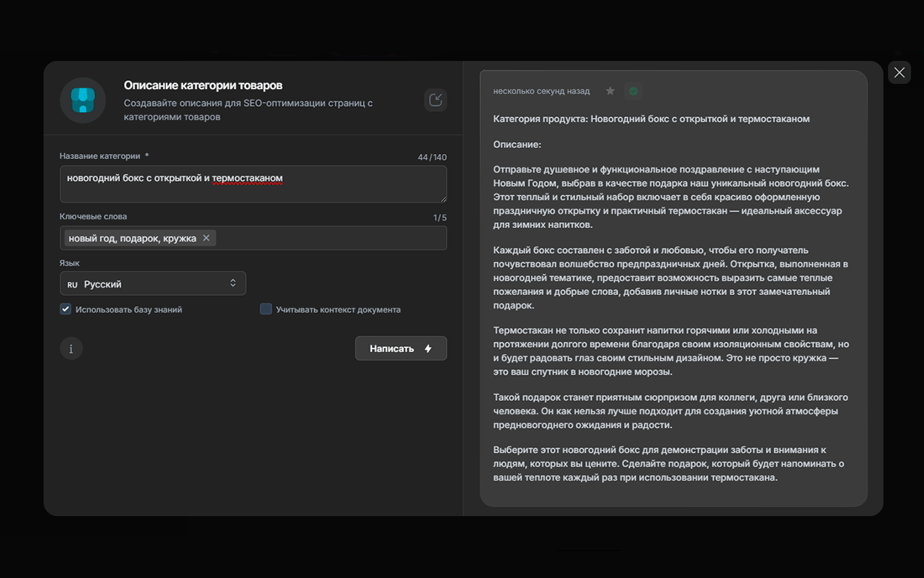The height and width of the screenshot is (578, 924).
Task: Click the lightning bolt icon in Написать
Action: click(428, 348)
